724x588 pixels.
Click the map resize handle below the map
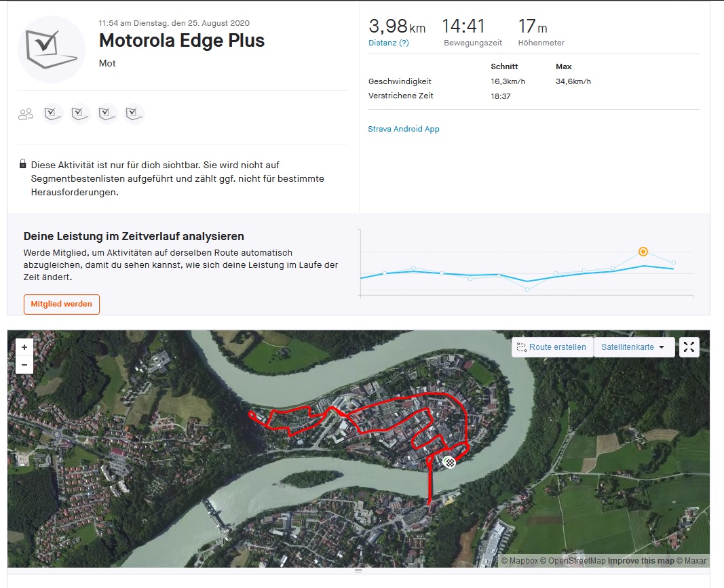click(358, 571)
